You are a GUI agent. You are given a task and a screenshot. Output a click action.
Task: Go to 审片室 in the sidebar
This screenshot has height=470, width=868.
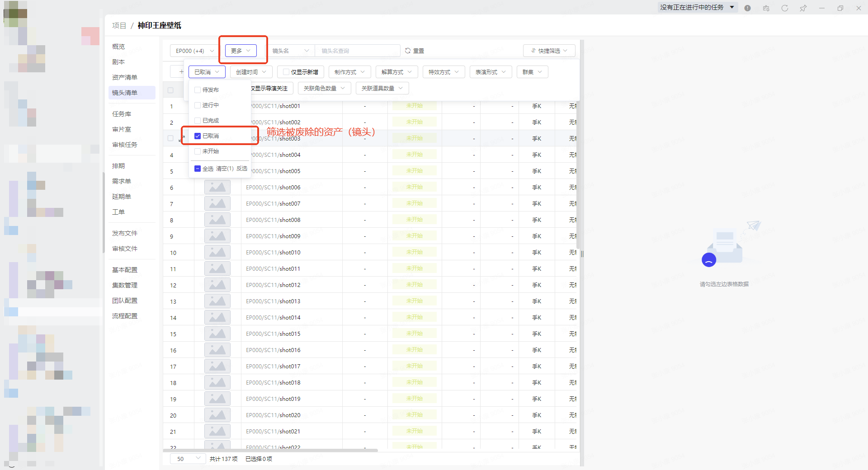tap(122, 129)
